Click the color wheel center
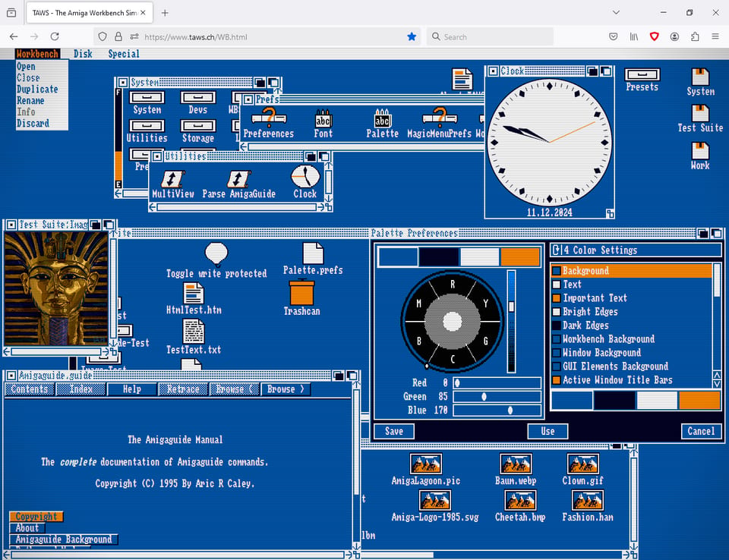The height and width of the screenshot is (560, 729). [x=453, y=321]
